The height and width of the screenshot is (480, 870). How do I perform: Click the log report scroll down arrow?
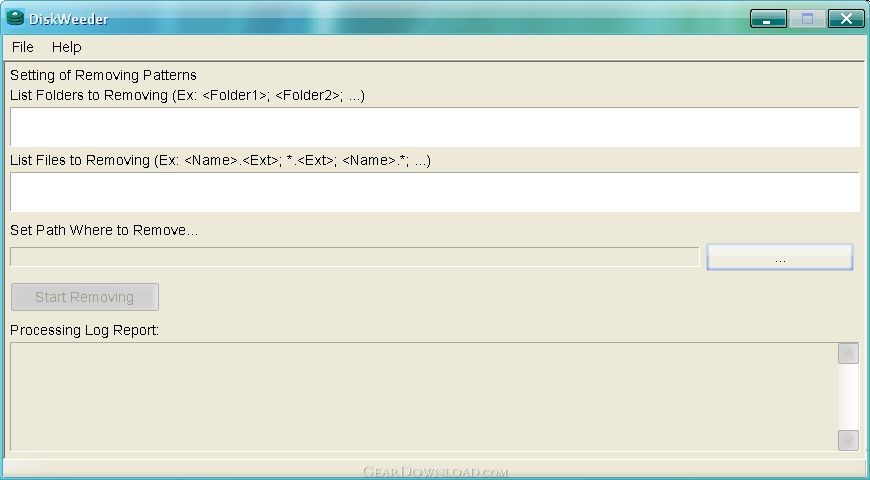coord(848,440)
